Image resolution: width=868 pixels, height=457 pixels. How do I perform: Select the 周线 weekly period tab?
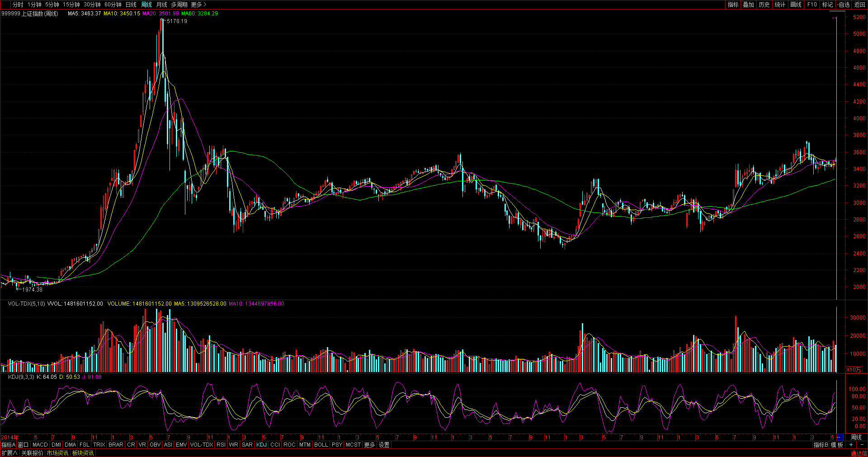[x=146, y=5]
